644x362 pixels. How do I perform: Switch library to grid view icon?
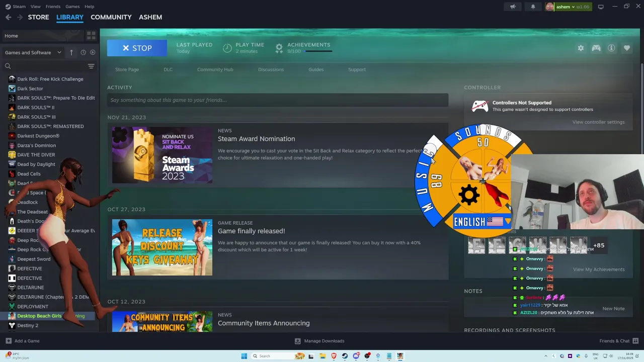91,36
